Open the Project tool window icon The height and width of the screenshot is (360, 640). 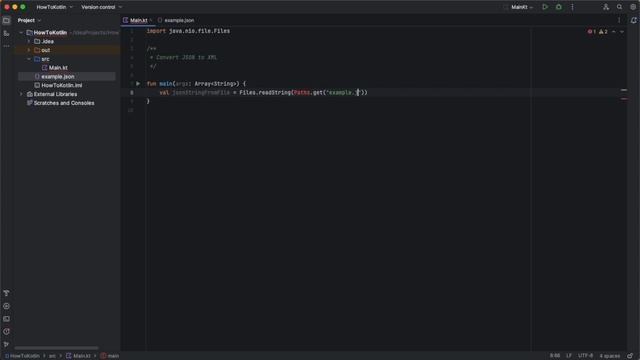tap(6, 20)
